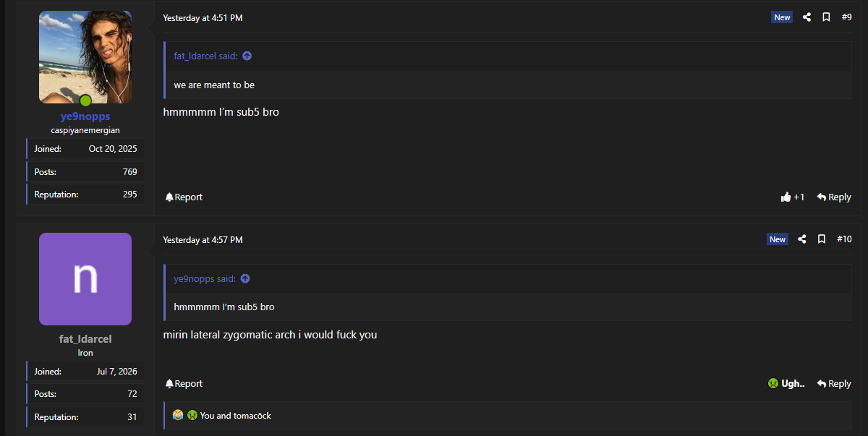Reply to post #10
This screenshot has height=436, width=868.
[834, 384]
